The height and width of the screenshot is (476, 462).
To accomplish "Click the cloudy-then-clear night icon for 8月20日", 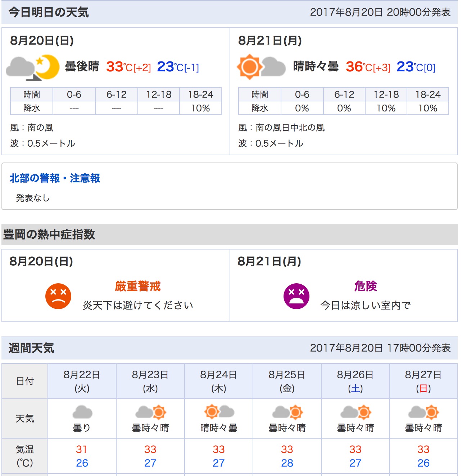I will 33,67.
